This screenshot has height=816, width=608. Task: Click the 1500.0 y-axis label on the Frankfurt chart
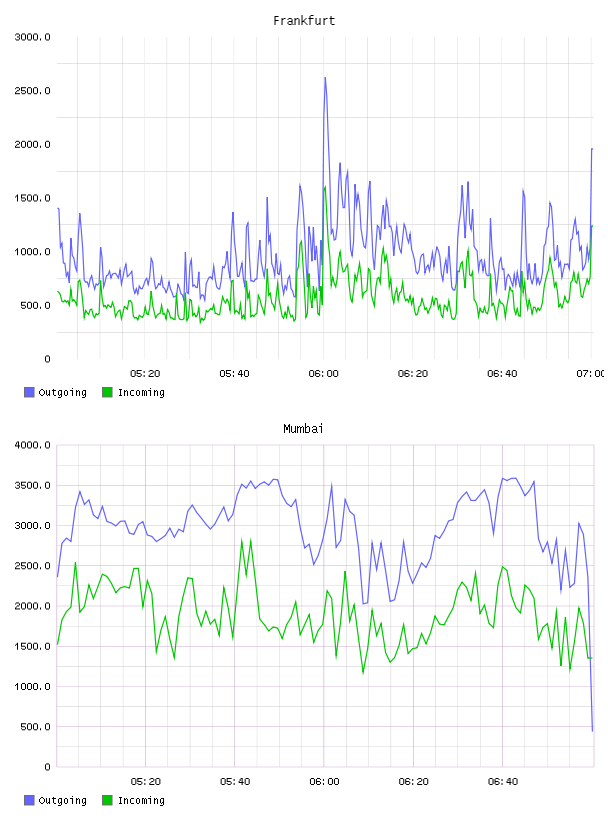pyautogui.click(x=32, y=198)
